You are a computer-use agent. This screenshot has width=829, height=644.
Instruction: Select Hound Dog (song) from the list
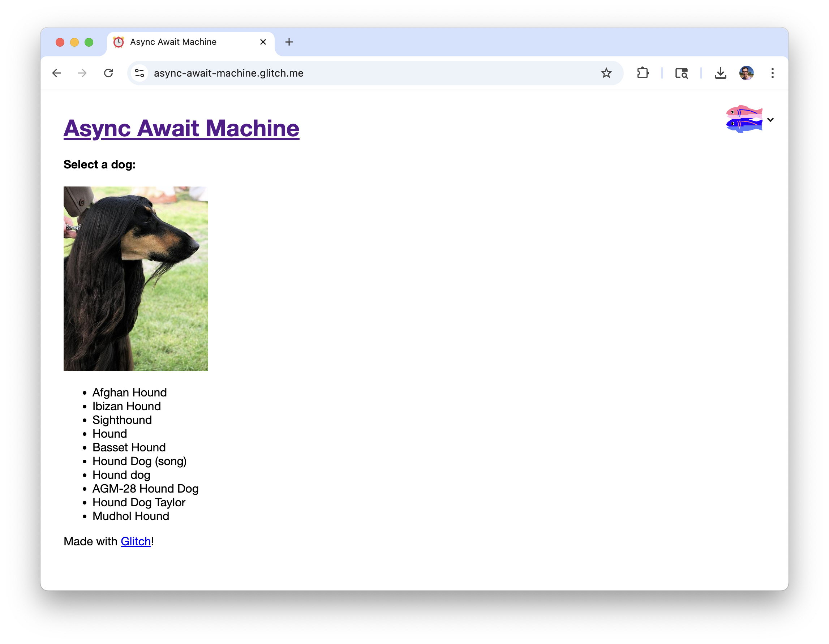tap(139, 461)
